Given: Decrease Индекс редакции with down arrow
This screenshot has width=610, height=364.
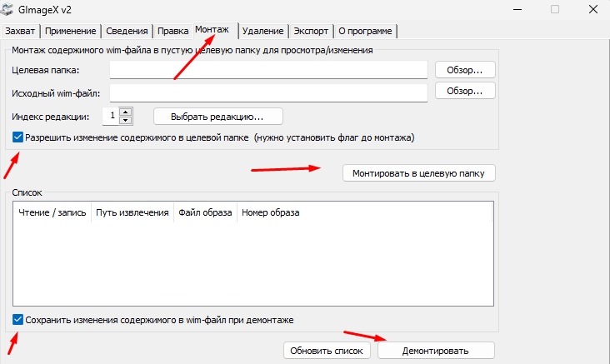Looking at the screenshot, I should tap(125, 120).
